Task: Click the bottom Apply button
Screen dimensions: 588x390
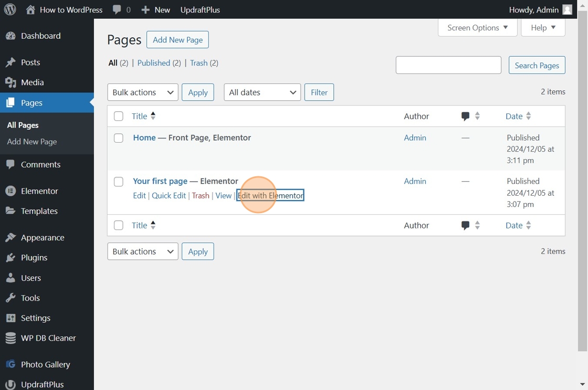Action: [x=198, y=251]
